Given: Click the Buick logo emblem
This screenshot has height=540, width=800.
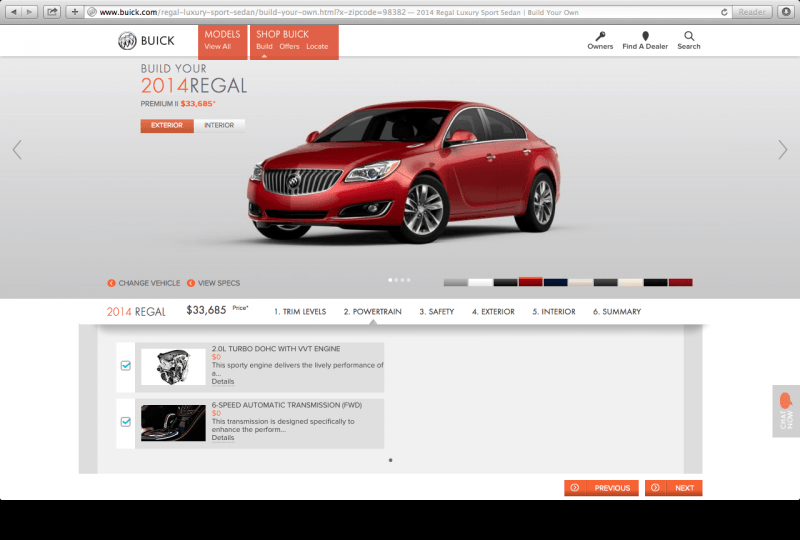Looking at the screenshot, I should point(127,40).
